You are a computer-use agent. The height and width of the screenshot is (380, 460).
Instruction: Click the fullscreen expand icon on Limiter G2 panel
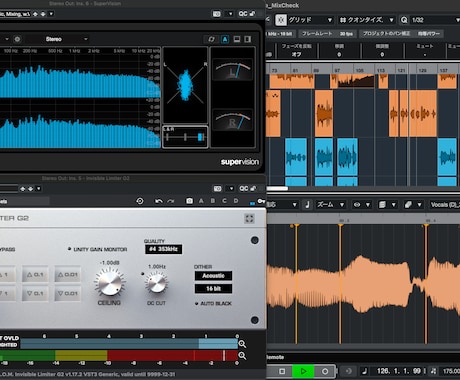249,219
